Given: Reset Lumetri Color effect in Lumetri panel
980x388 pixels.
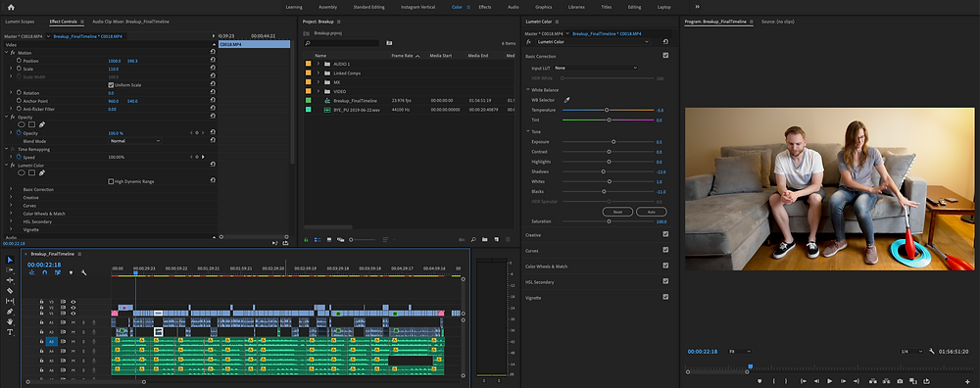Looking at the screenshot, I should 665,42.
